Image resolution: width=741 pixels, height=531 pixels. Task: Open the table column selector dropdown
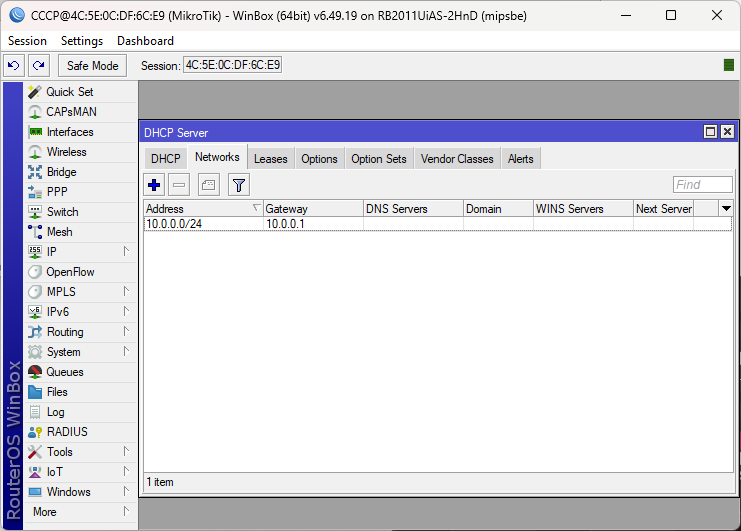click(x=726, y=208)
